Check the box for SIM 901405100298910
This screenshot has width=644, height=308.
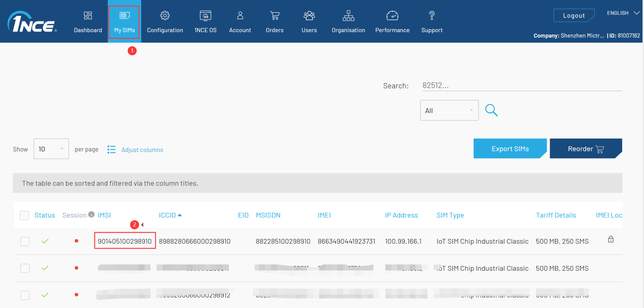[25, 241]
